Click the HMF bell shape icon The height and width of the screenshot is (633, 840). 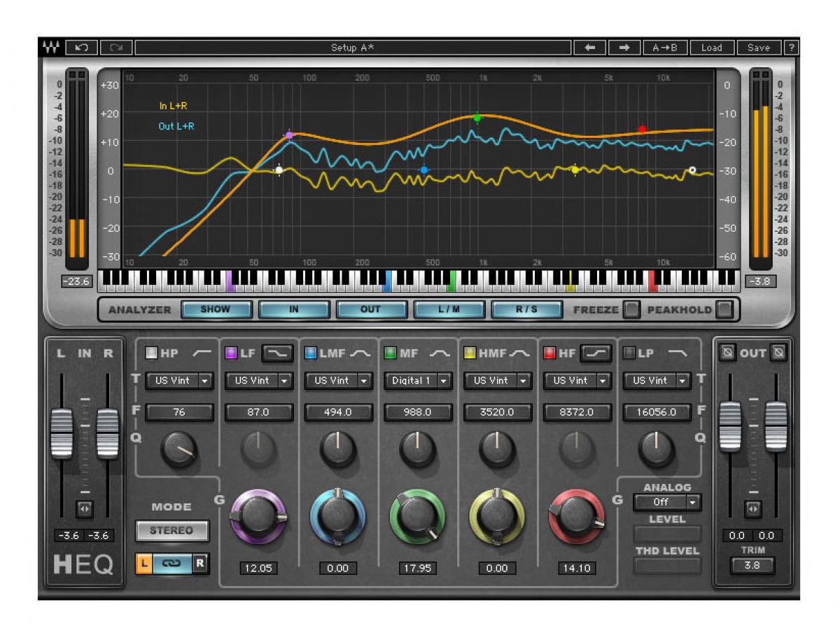pos(519,354)
